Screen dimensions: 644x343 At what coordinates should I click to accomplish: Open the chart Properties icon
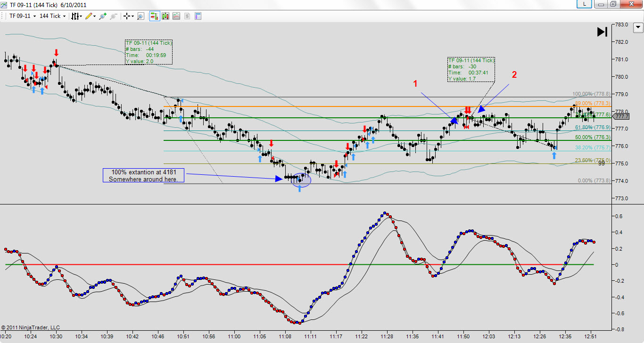[198, 16]
